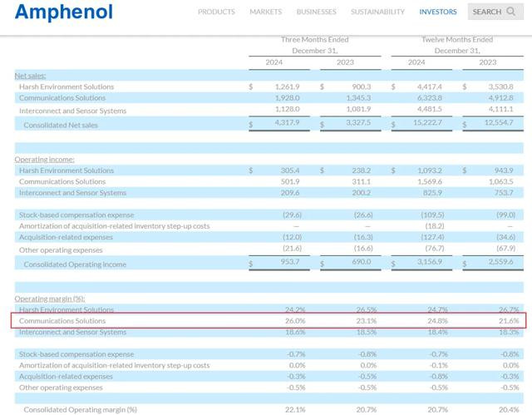This screenshot has height=415, width=532.
Task: Open the Investors menu
Action: click(438, 12)
